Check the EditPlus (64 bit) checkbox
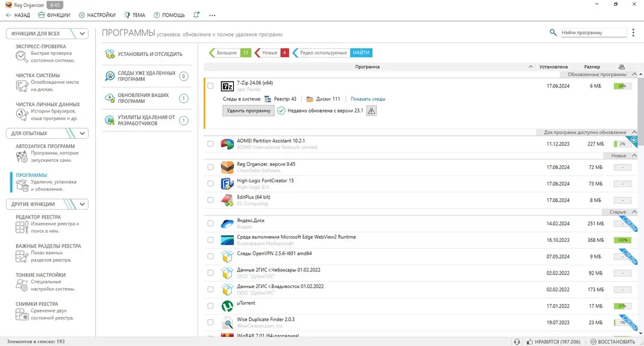644x346 pixels. (211, 200)
